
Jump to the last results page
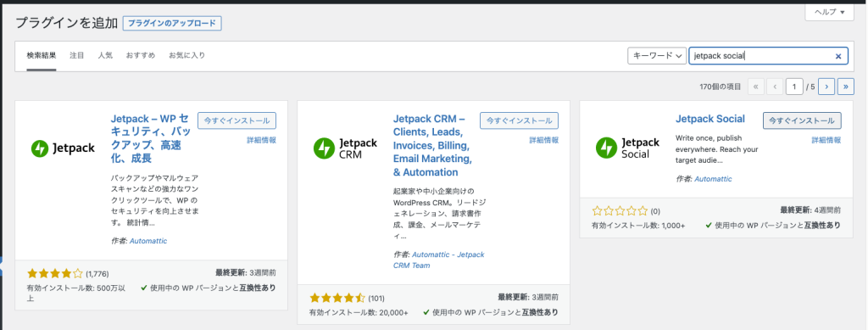[x=846, y=87]
